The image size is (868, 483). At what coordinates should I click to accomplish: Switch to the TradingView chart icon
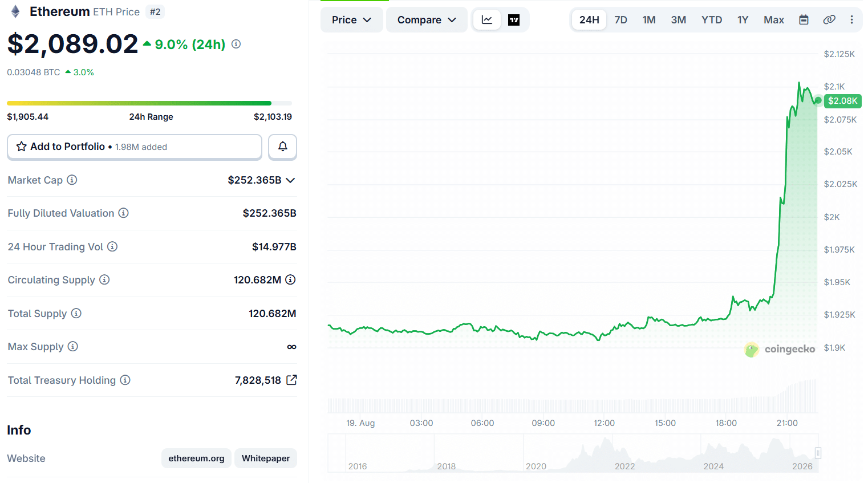click(514, 20)
